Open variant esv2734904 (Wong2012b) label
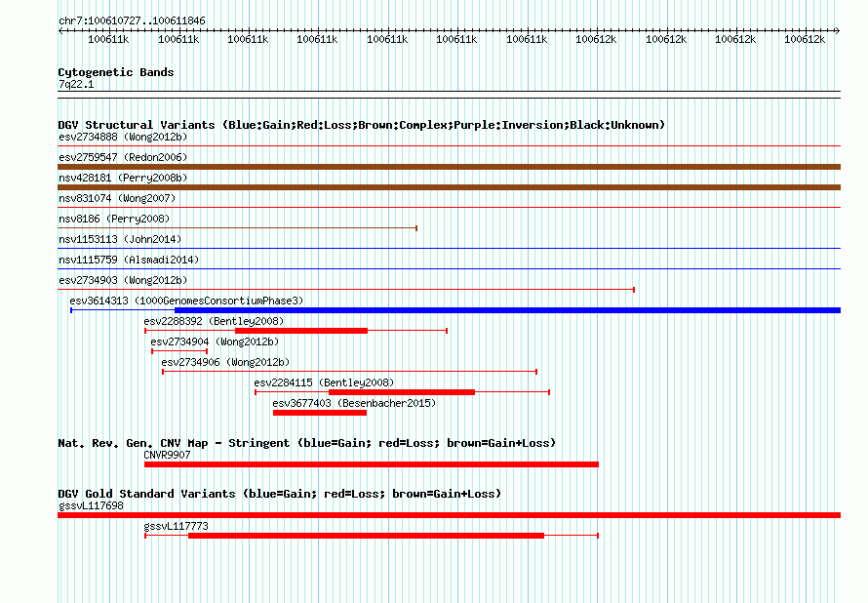This screenshot has width=868, height=603. coord(215,342)
